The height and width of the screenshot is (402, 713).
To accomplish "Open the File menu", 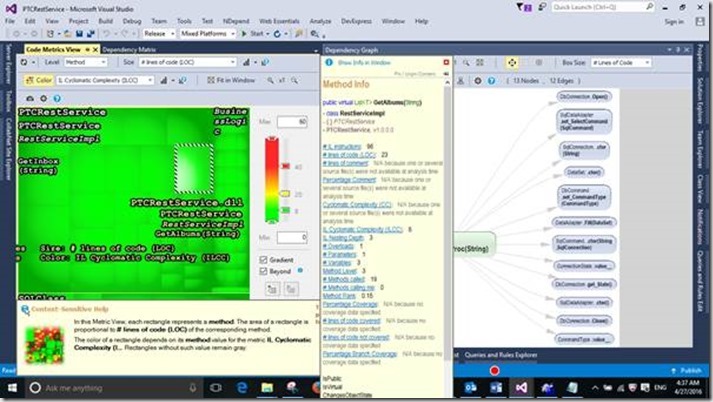I will pos(10,21).
